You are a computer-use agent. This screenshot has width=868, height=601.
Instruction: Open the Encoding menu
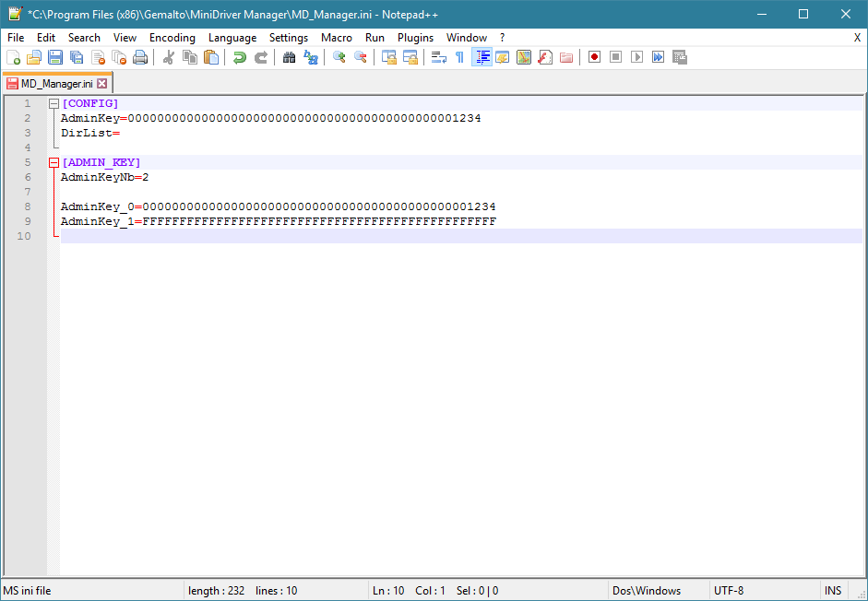(172, 38)
